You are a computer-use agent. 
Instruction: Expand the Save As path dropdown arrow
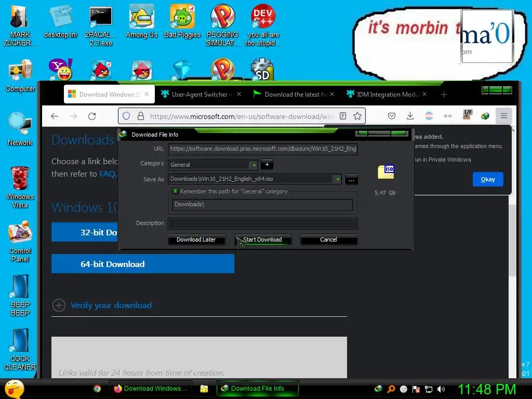[x=338, y=179]
